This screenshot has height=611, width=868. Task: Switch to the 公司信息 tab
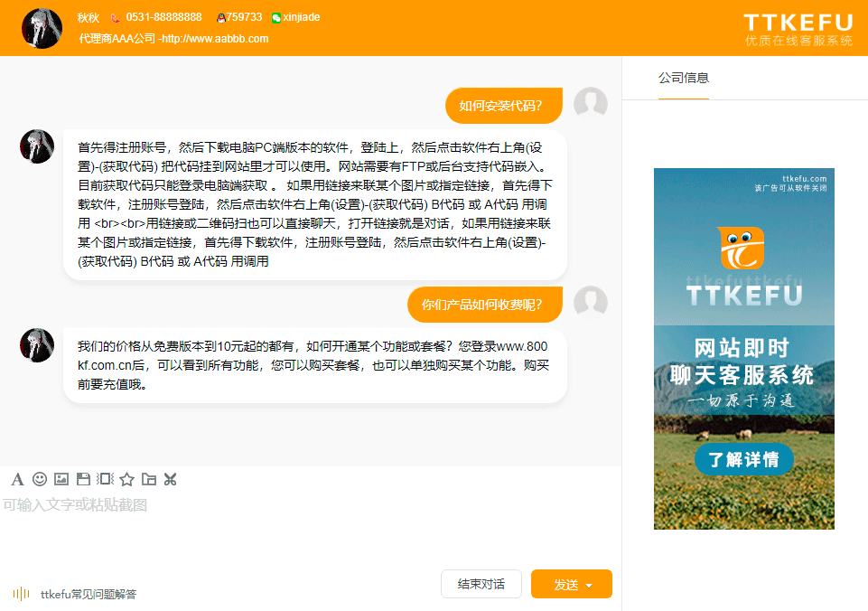click(683, 78)
